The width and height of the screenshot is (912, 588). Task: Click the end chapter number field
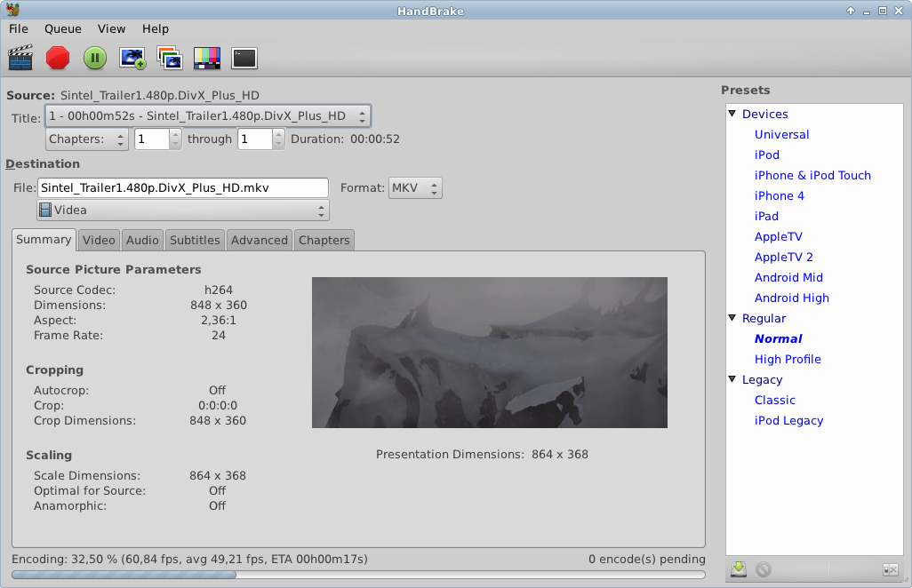255,139
